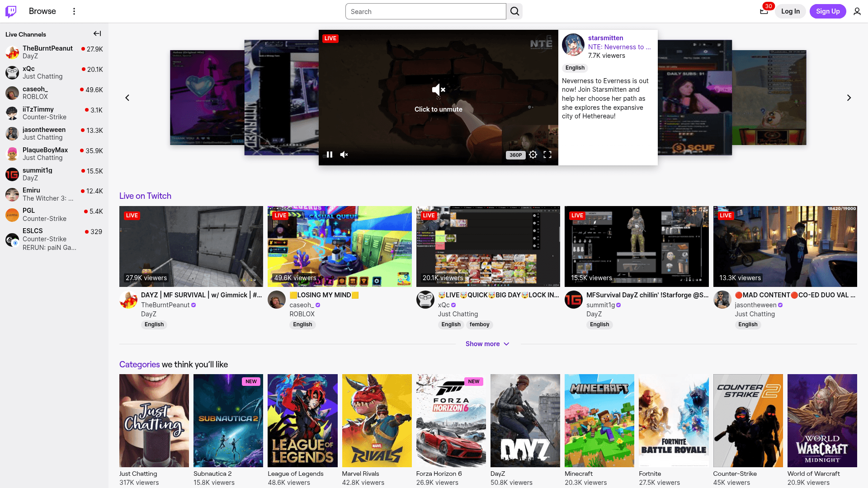Go to the previous carousel stream

point(127,98)
